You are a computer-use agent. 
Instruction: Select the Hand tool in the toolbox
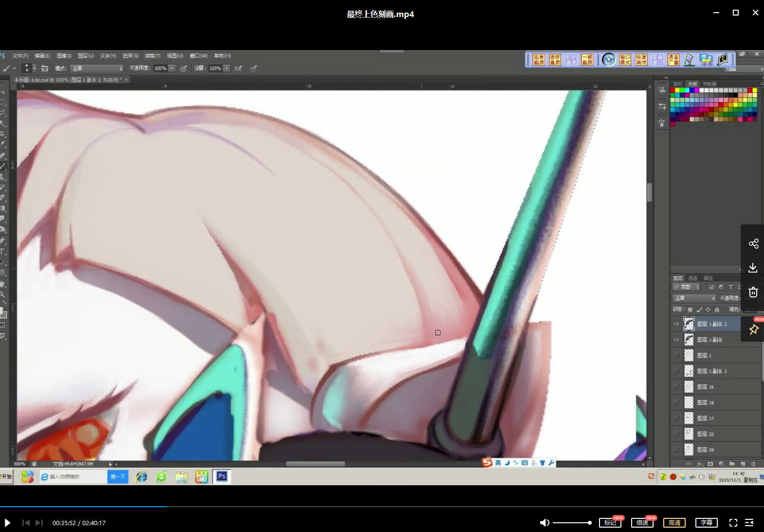pos(2,283)
